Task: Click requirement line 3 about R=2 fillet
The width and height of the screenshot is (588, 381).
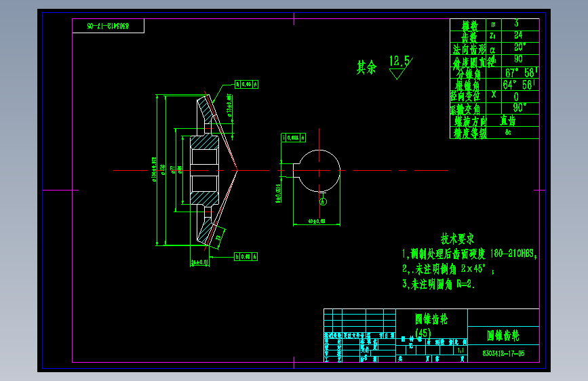Action: 439,284
